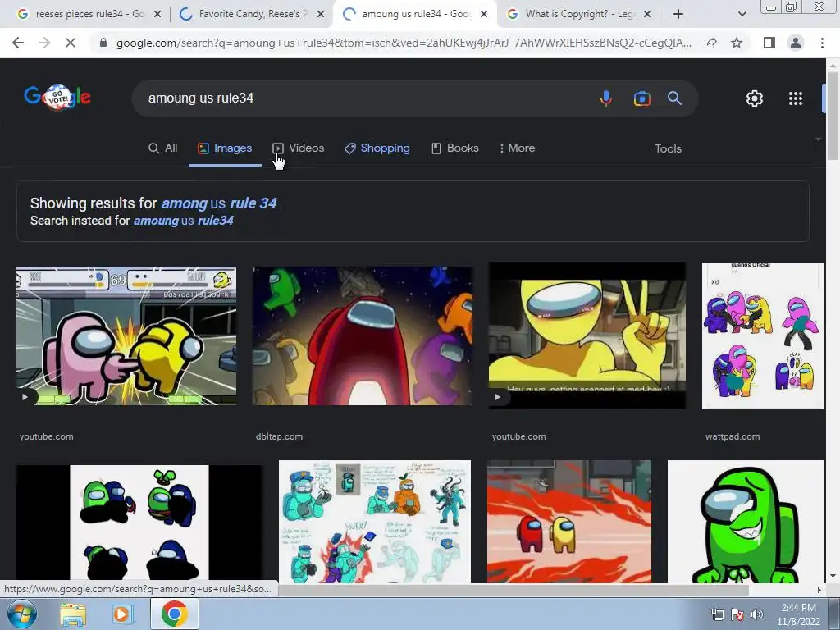Click the horizontal scrollbar at page bottom
This screenshot has height=630, width=840.
[x=514, y=590]
